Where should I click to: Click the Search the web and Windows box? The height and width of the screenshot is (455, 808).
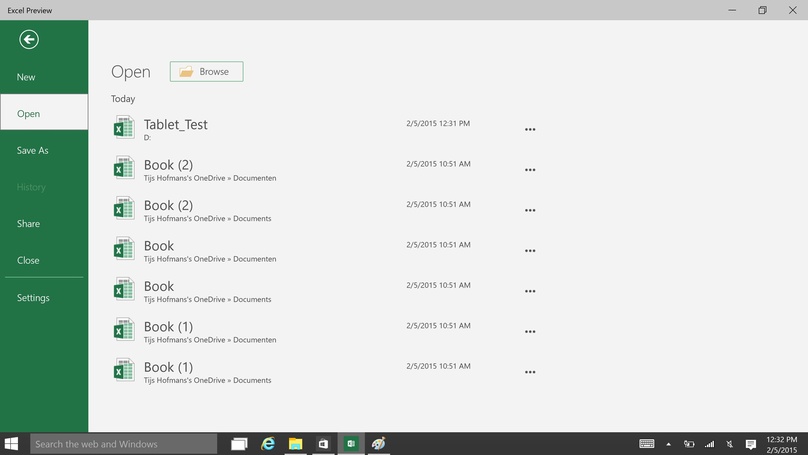pyautogui.click(x=124, y=444)
